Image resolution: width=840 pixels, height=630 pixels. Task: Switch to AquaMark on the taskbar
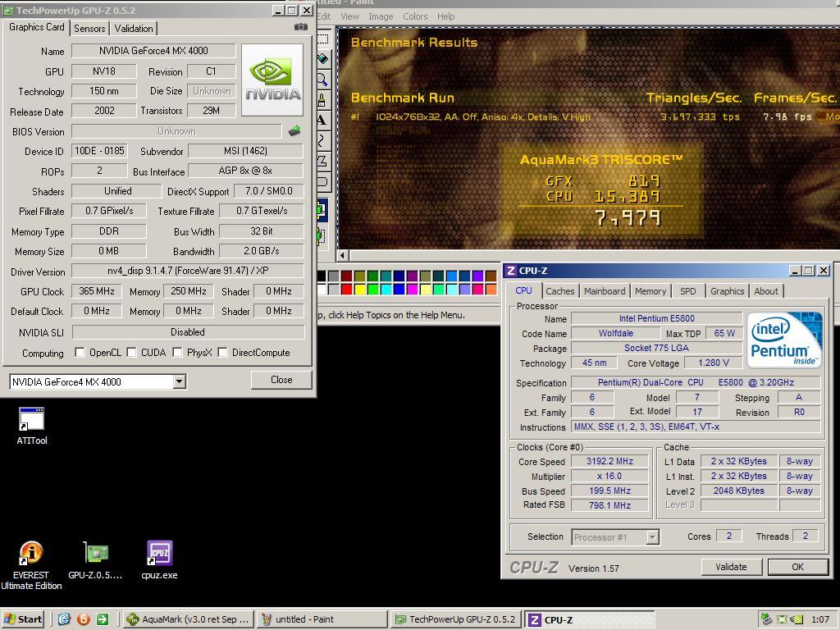[x=189, y=619]
